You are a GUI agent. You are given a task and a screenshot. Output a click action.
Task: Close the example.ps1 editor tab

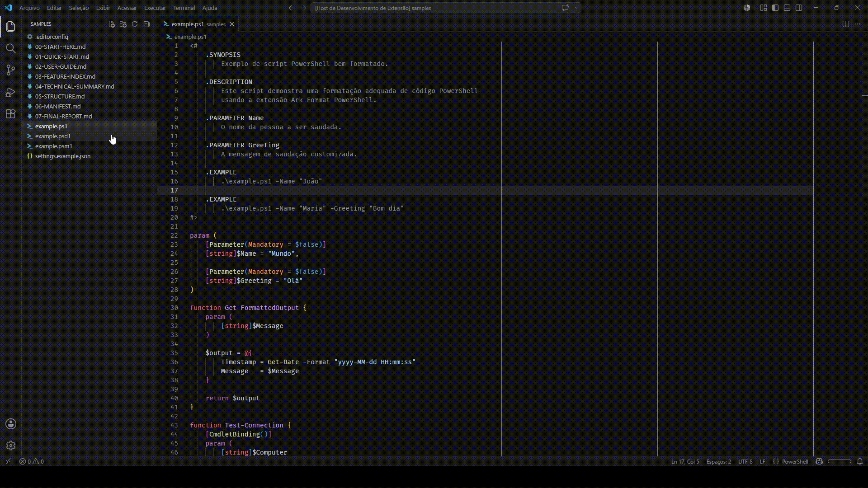tap(232, 24)
